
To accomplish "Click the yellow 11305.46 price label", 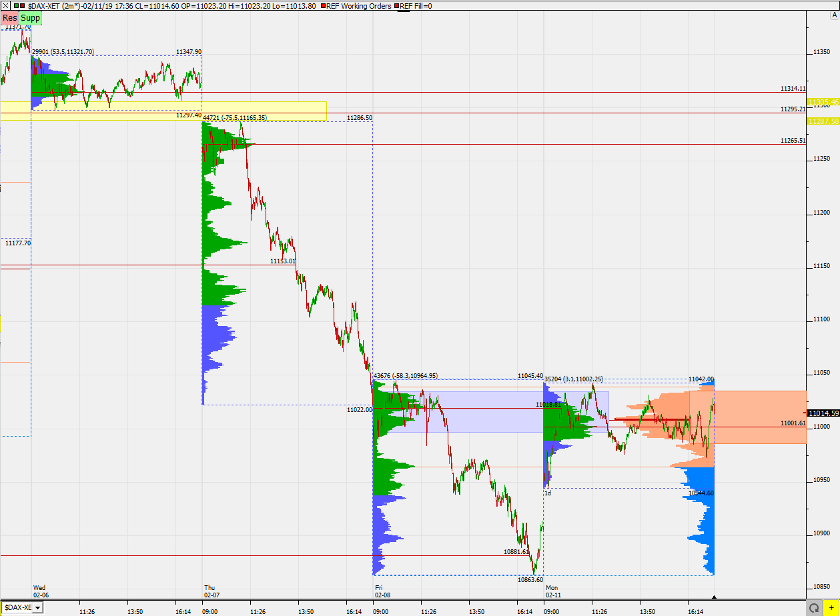I will tap(823, 102).
